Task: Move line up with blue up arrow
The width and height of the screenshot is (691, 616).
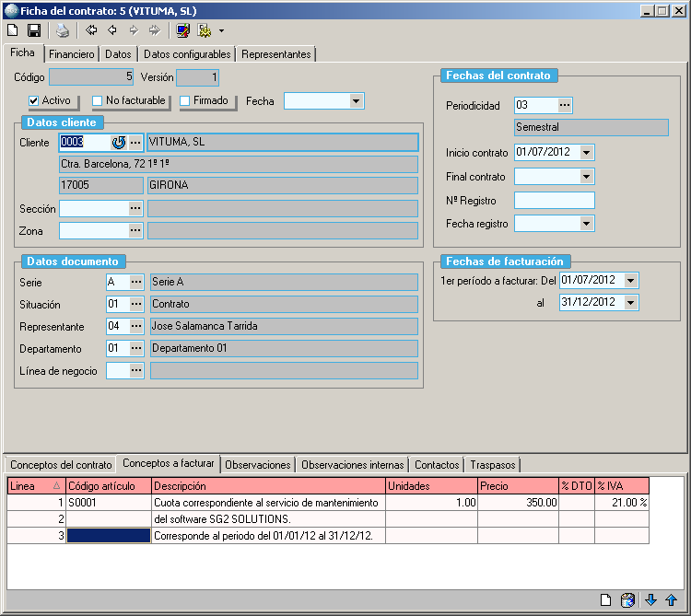Action: pos(671,599)
